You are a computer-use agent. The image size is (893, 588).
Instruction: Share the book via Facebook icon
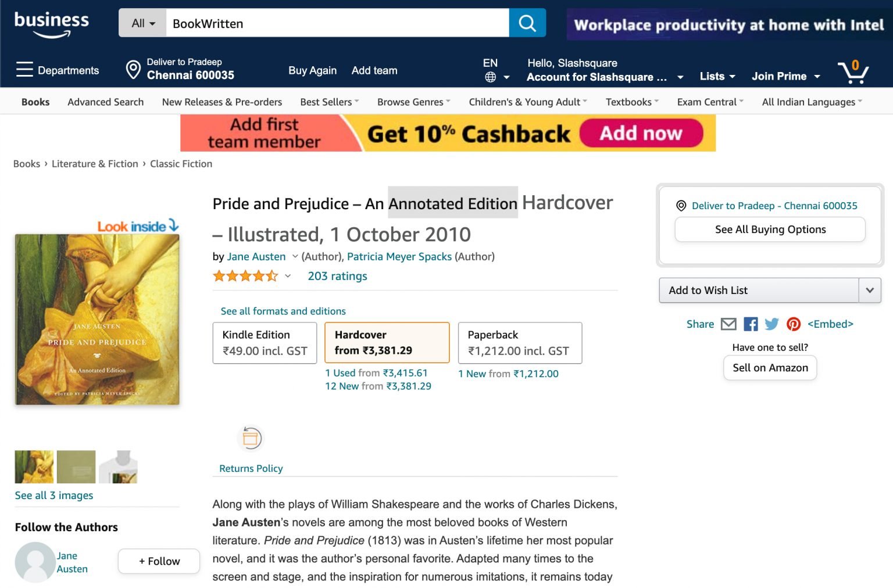point(750,324)
